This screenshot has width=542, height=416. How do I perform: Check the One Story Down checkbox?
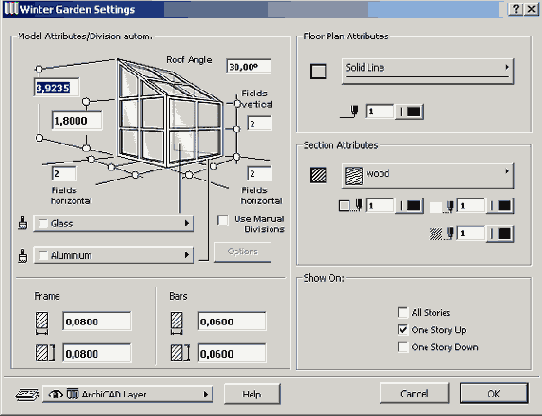click(403, 347)
